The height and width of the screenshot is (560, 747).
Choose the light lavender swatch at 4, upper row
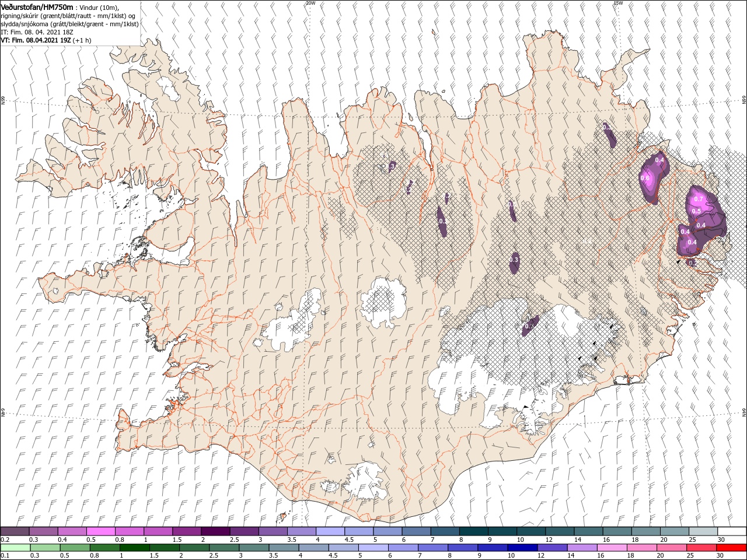[330, 531]
